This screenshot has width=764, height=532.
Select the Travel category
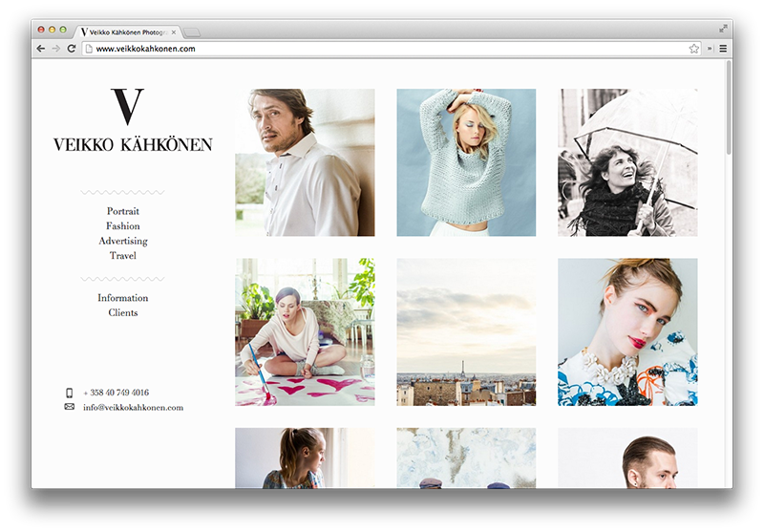coord(123,256)
